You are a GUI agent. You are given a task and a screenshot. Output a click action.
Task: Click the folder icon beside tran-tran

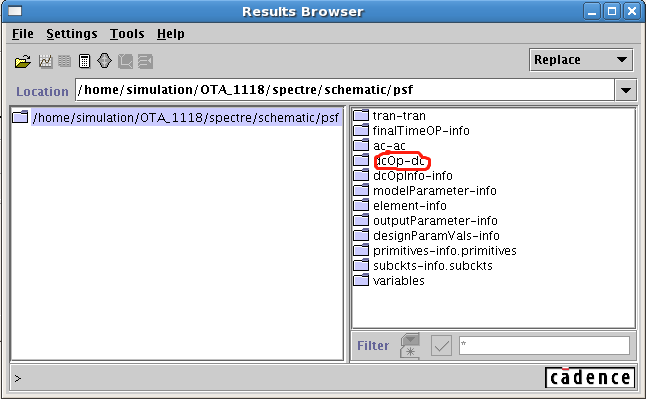tap(361, 115)
